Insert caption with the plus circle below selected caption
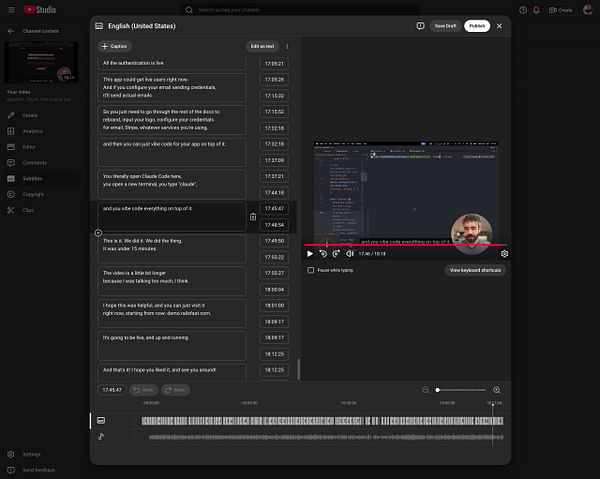The height and width of the screenshot is (479, 600). [x=98, y=233]
